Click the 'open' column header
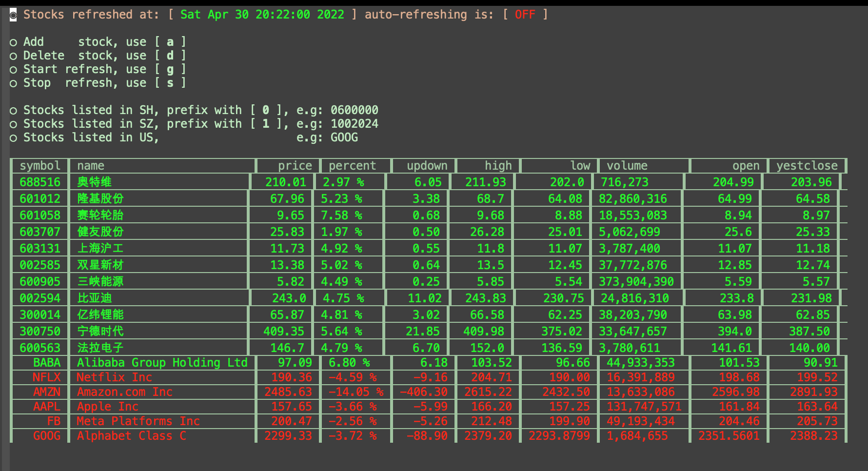 pos(746,166)
